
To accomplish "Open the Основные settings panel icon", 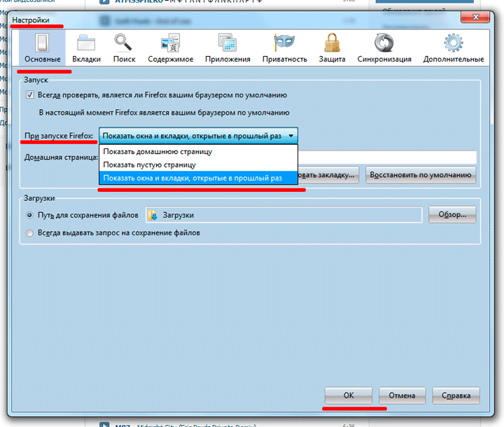I will coord(42,43).
